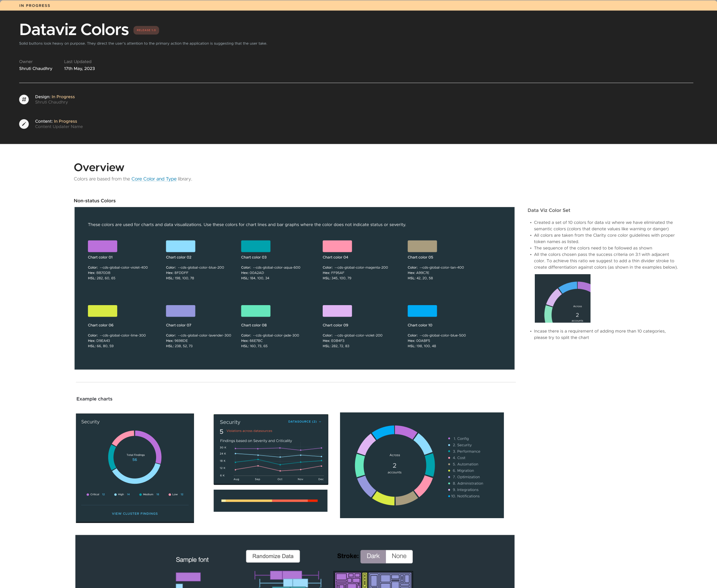Select Chart color 01 violet swatch
The image size is (717, 588).
(103, 246)
